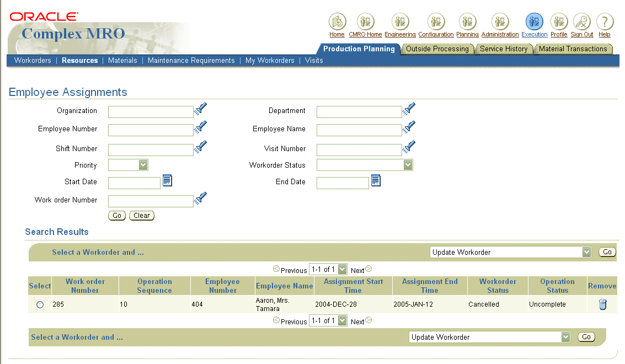Select the radio button for work order 285
The height and width of the screenshot is (364, 625).
(40, 304)
